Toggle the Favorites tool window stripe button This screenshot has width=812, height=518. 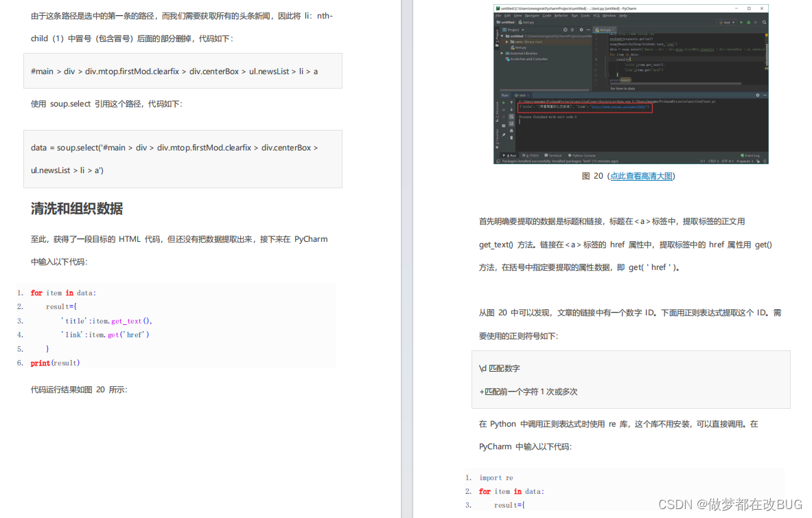coord(497,138)
